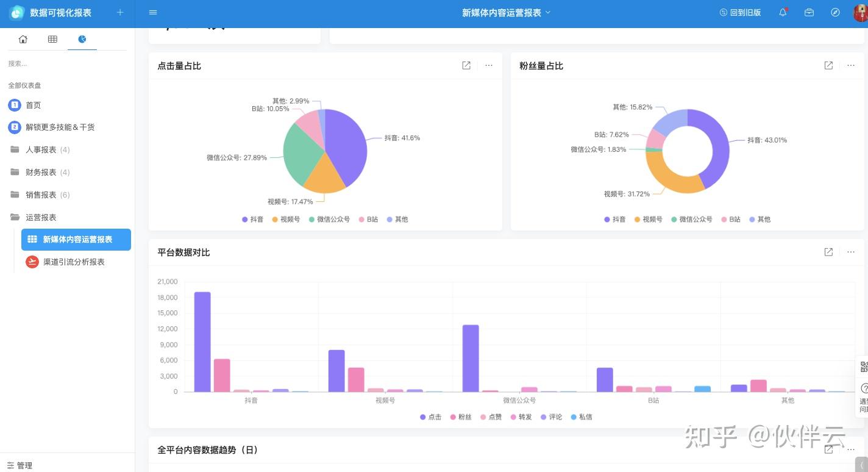The height and width of the screenshot is (472, 868).
Task: Open 管理 at the sidebar bottom
Action: 20,465
